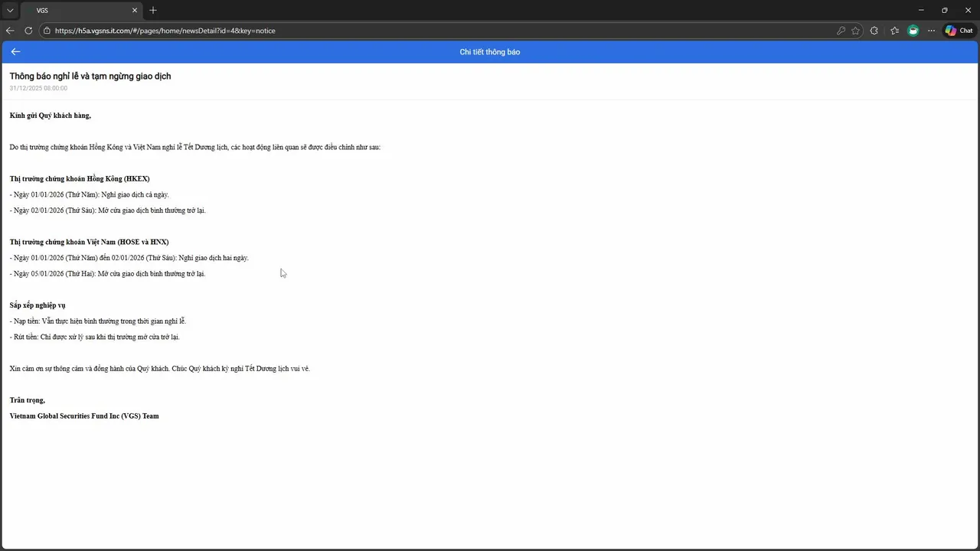Open the Favorites list icon
The image size is (980, 551).
(894, 31)
